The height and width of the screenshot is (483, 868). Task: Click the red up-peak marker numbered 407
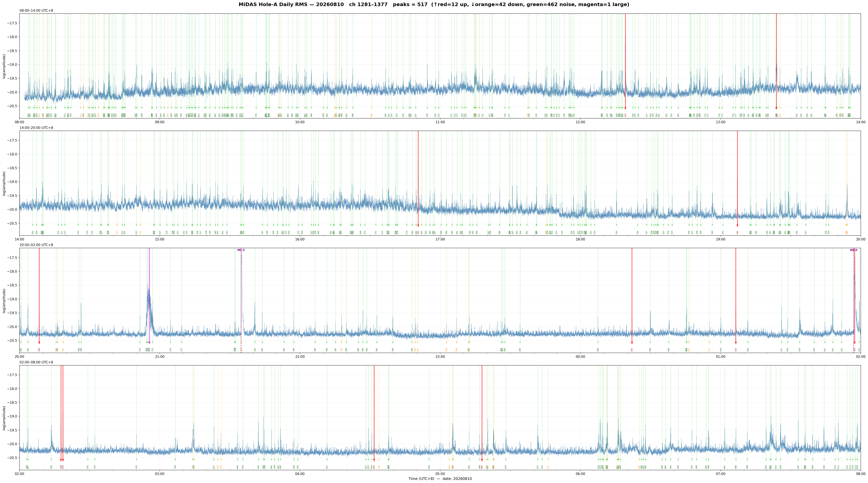[632, 342]
